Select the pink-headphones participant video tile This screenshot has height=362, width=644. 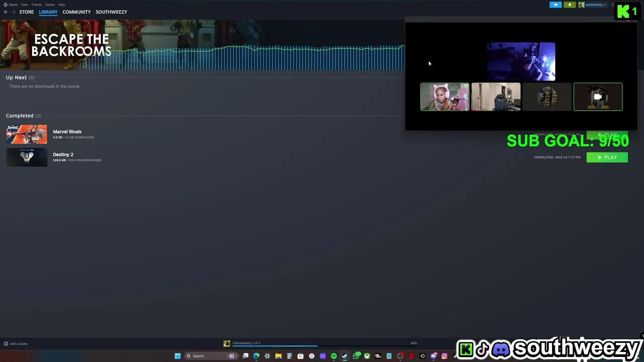445,97
